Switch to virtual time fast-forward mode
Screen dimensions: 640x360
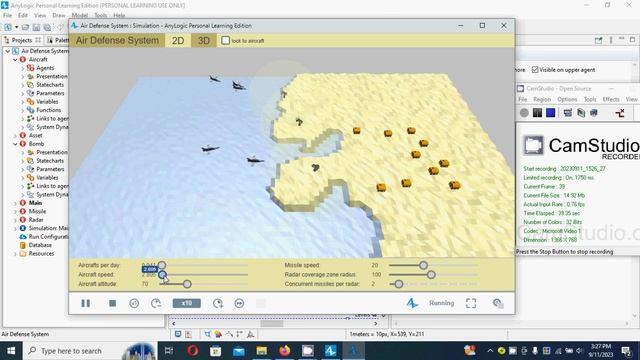(x=239, y=303)
